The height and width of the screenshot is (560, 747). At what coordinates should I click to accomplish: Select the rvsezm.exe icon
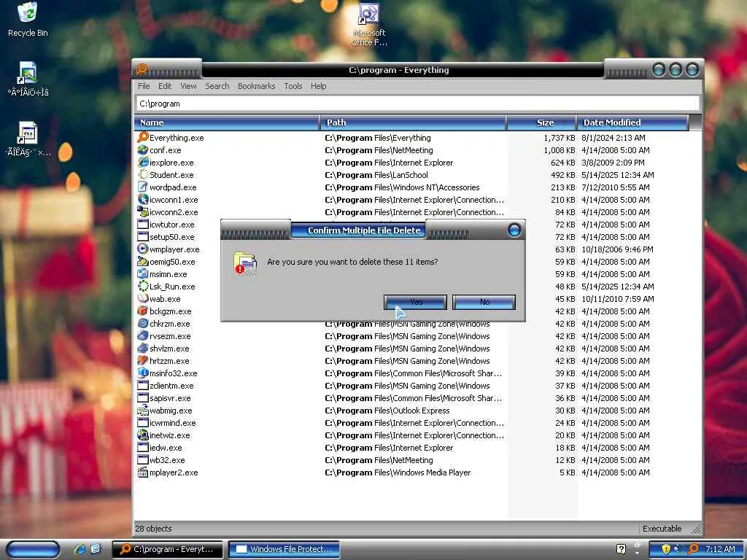(143, 335)
